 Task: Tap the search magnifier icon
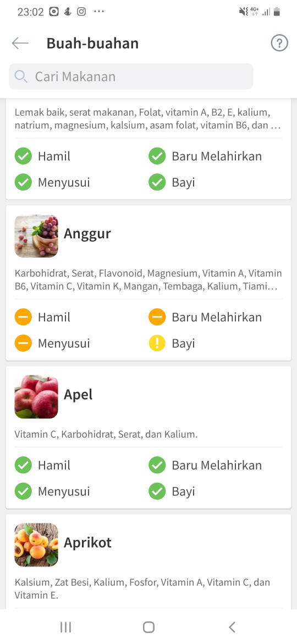pos(21,77)
